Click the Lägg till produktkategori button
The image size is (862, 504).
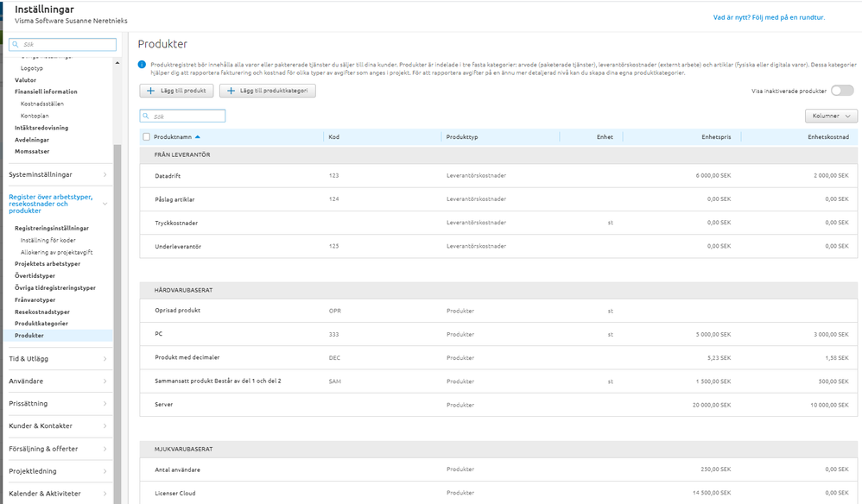(x=268, y=91)
